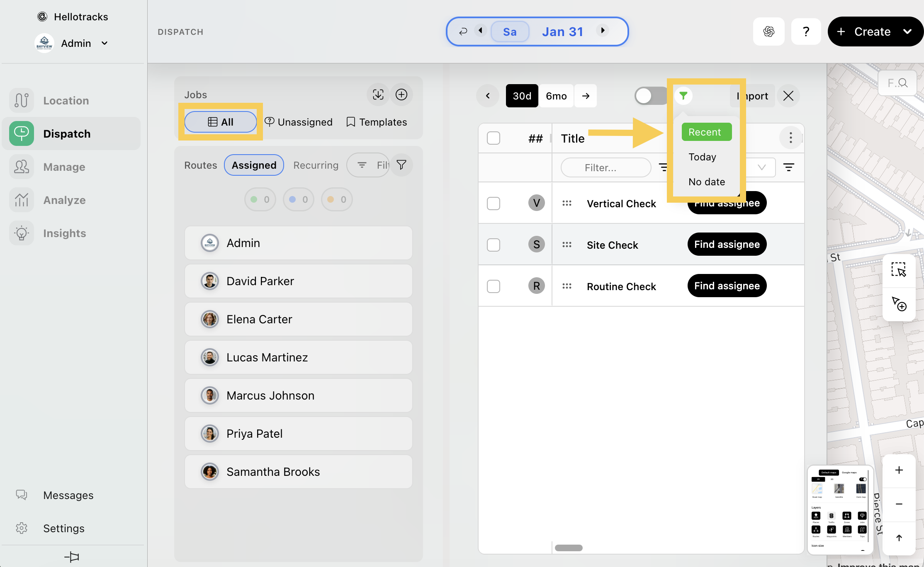Click the Title filter input field
924x567 pixels.
(x=605, y=167)
